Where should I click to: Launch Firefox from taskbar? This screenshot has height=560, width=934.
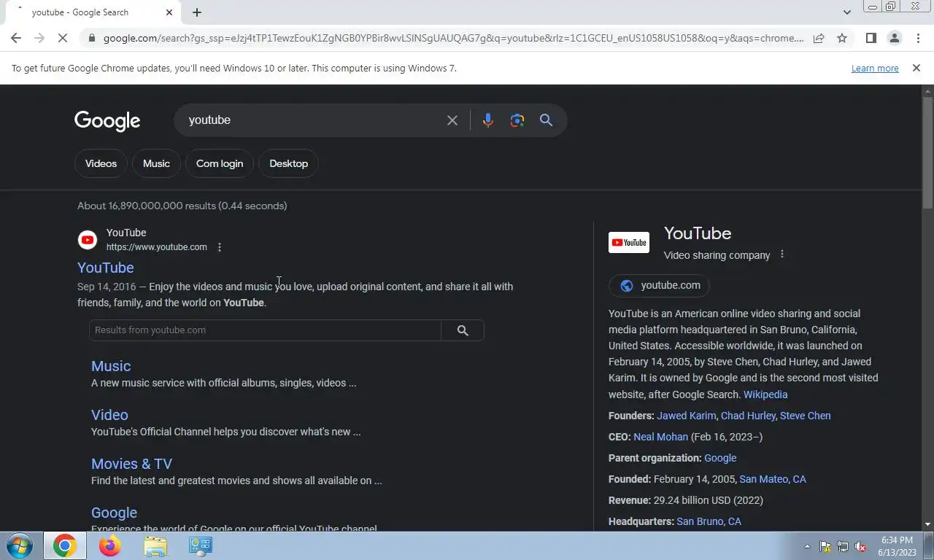coord(110,546)
